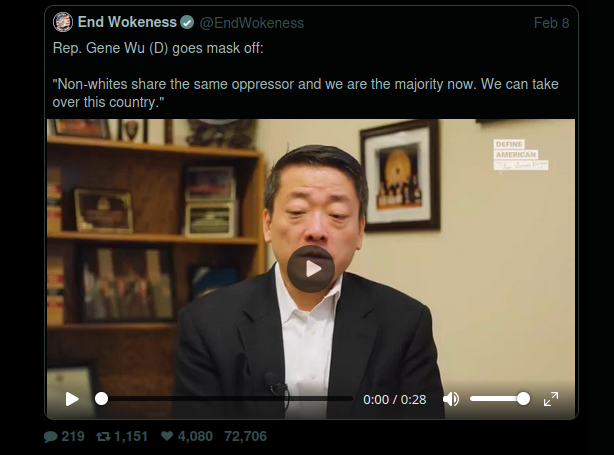Click the reply speech bubble icon
The image size is (614, 455).
click(x=51, y=437)
